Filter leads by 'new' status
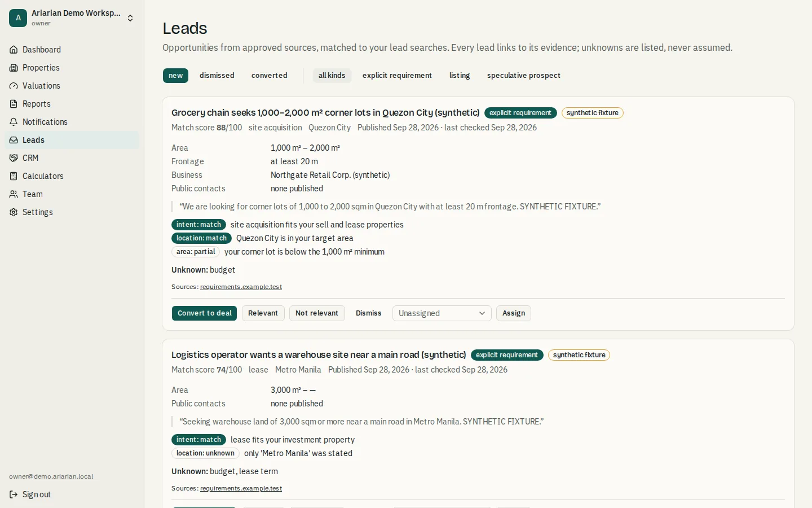This screenshot has height=508, width=812. pyautogui.click(x=175, y=76)
